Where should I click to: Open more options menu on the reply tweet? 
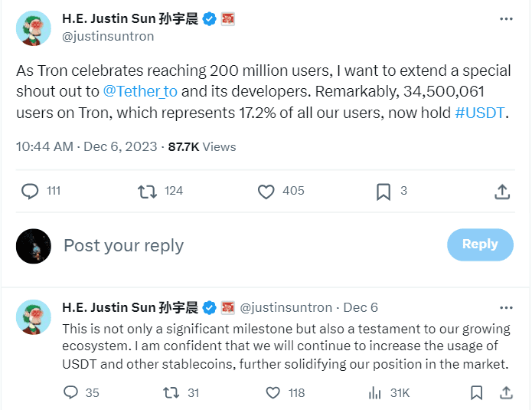(506, 307)
